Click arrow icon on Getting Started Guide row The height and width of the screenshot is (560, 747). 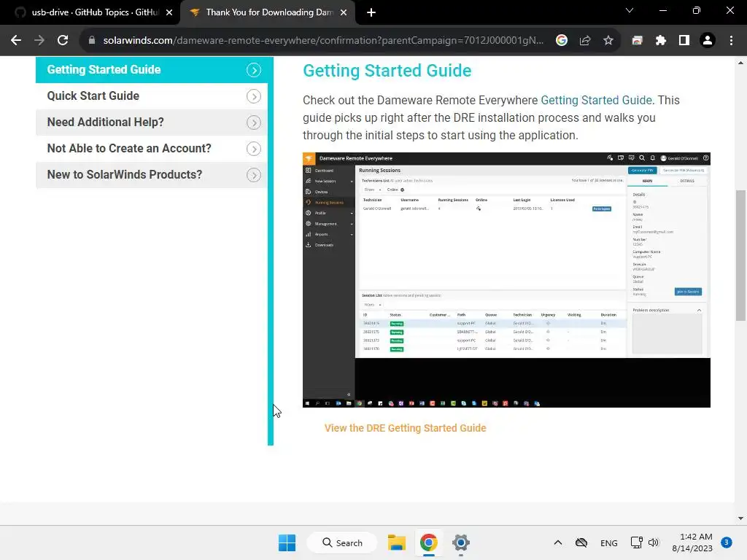[x=254, y=71]
